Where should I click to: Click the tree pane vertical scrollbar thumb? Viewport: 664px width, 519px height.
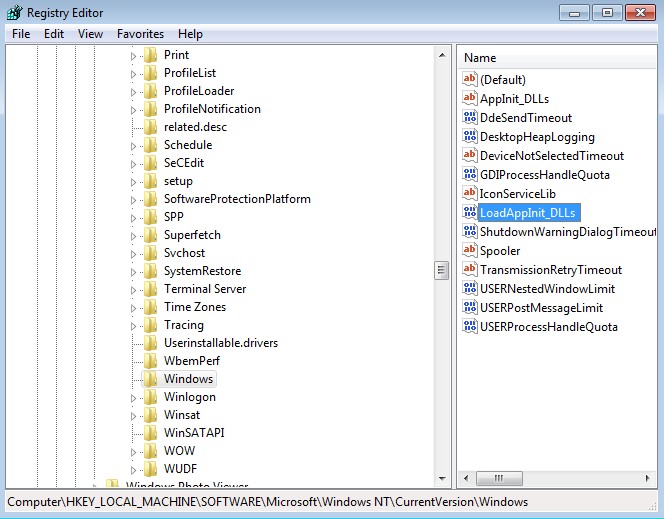441,271
